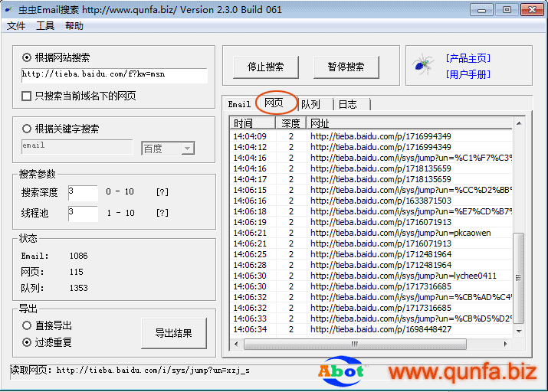Select the 直接导出 radio option
The image size is (548, 392).
27,325
